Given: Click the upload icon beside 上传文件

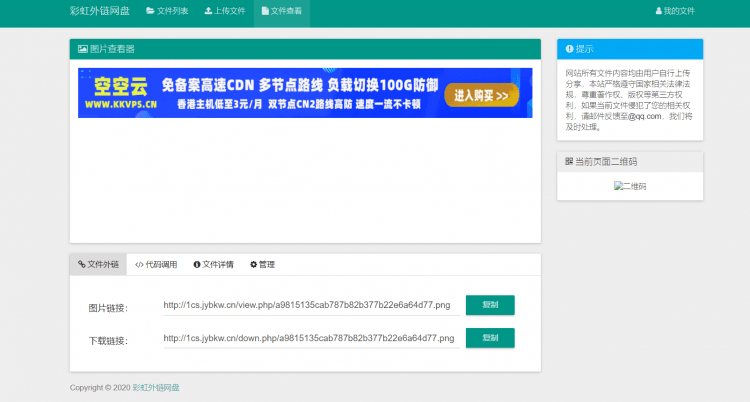Looking at the screenshot, I should click(208, 11).
